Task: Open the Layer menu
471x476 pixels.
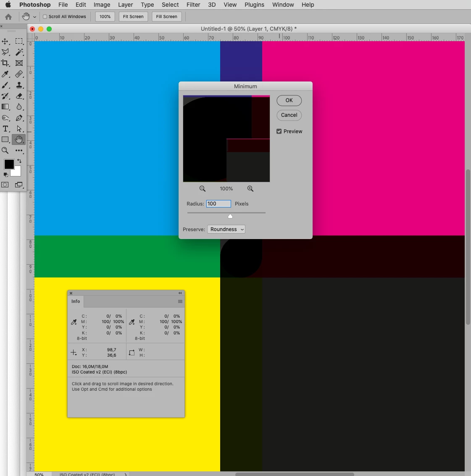Action: pyautogui.click(x=125, y=5)
